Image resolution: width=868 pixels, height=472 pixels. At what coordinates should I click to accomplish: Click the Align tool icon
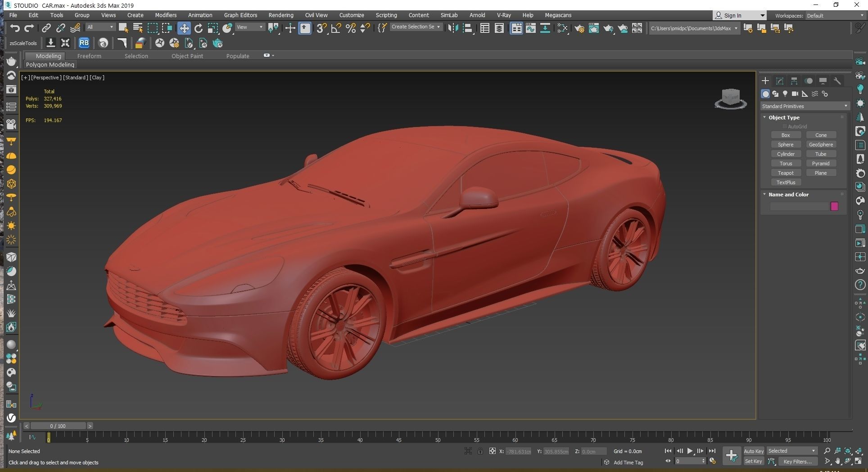pyautogui.click(x=467, y=28)
